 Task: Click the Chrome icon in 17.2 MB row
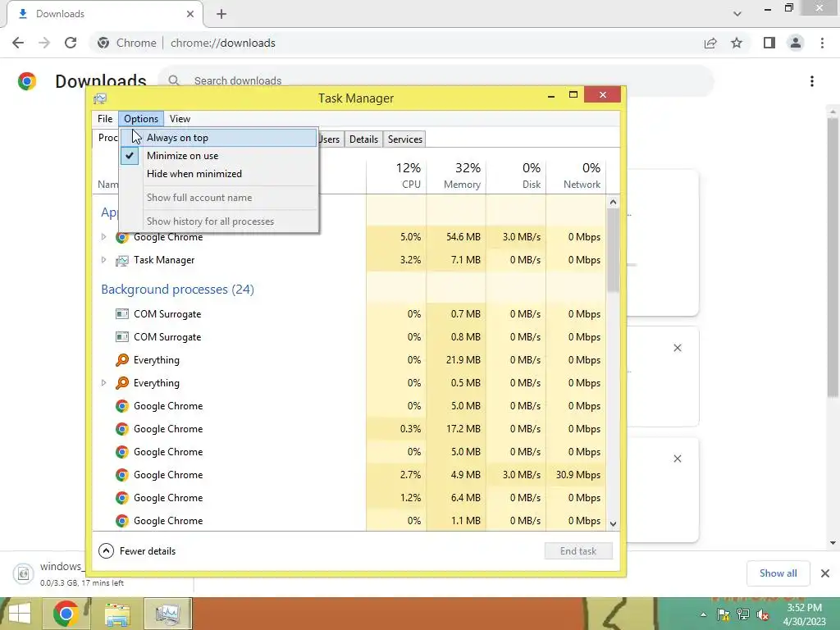pos(122,429)
